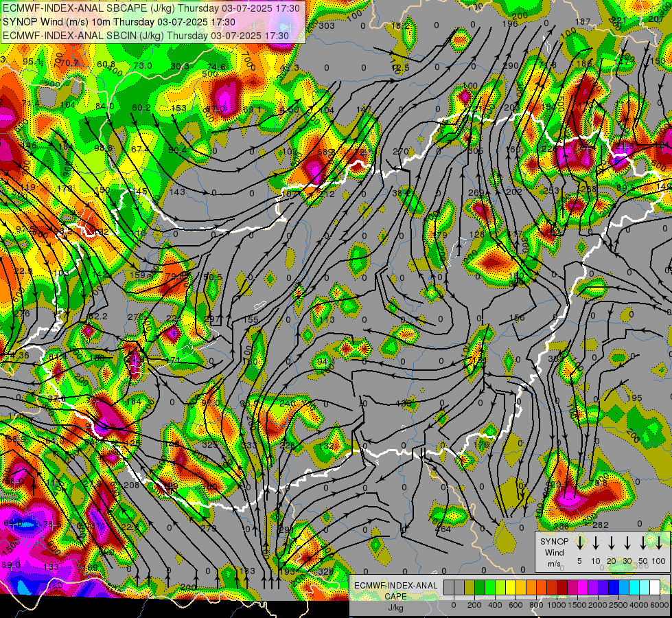Click the 2500 tick label on CAPE scale

pos(618,605)
